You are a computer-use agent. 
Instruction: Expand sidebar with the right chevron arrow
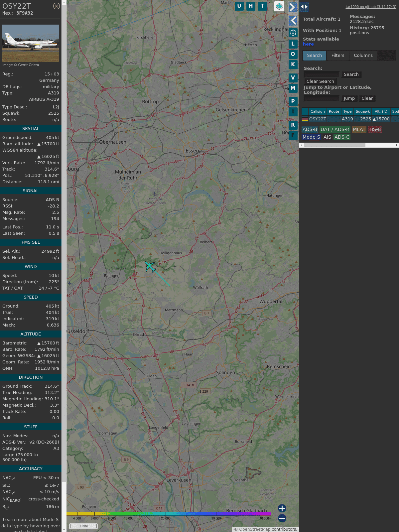pyautogui.click(x=292, y=7)
